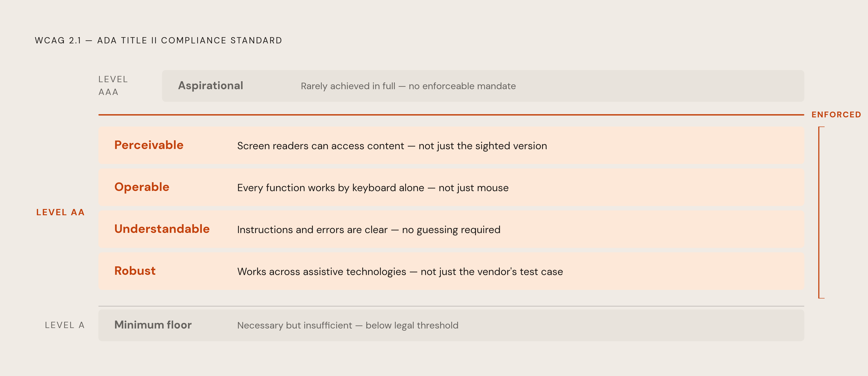The image size is (868, 376).
Task: Click the ENFORCED label
Action: click(836, 114)
